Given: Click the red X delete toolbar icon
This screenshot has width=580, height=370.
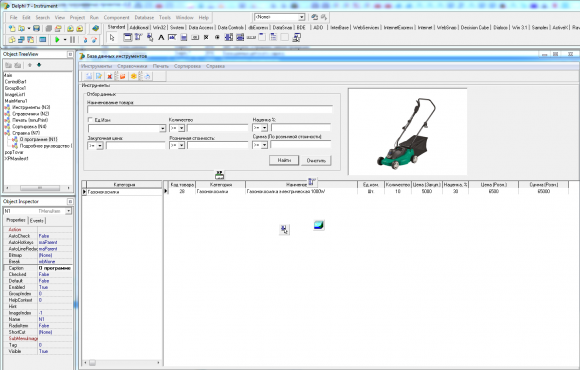Looking at the screenshot, I should click(109, 76).
